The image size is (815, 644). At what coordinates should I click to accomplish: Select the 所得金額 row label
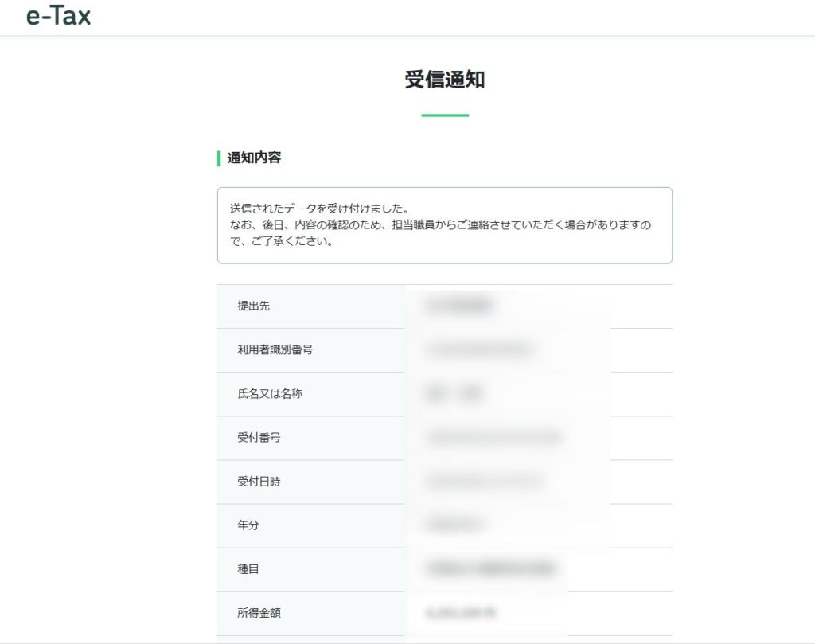point(259,613)
